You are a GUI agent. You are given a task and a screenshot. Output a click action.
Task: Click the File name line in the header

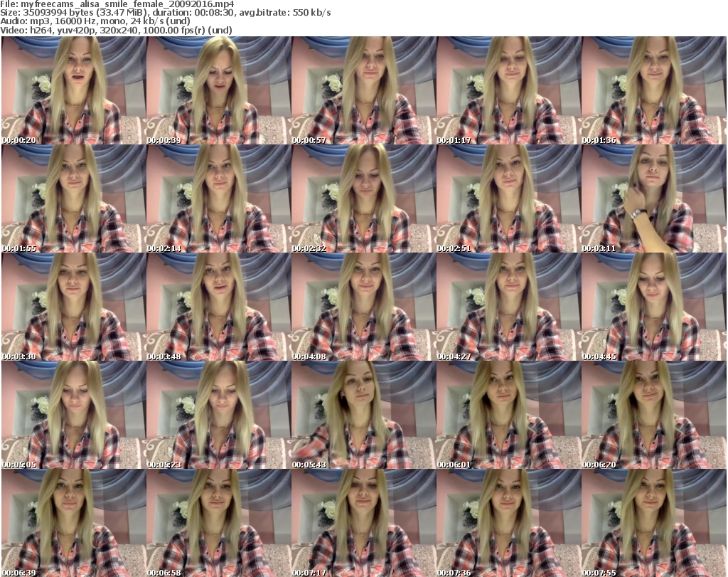click(117, 4)
